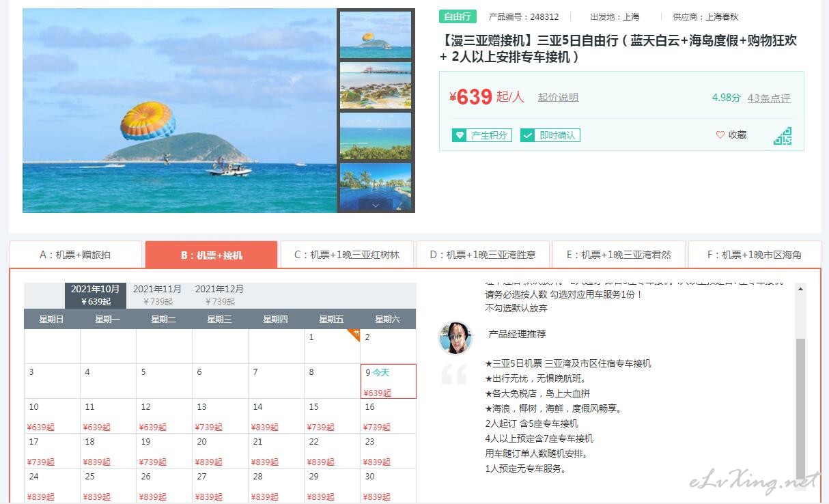The image size is (829, 504).
Task: Pick October 26 on the calendar
Action: click(164, 486)
